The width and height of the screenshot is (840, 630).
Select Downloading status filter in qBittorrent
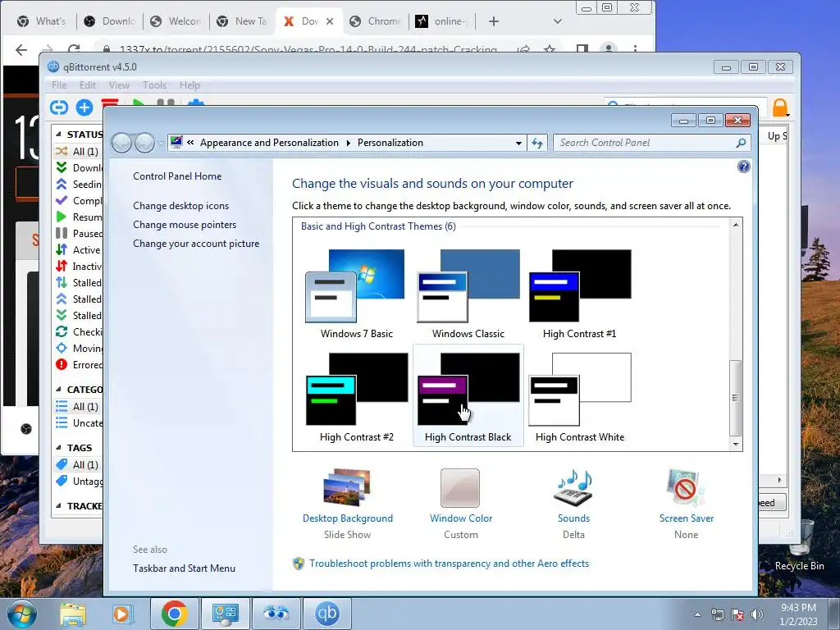(78, 167)
